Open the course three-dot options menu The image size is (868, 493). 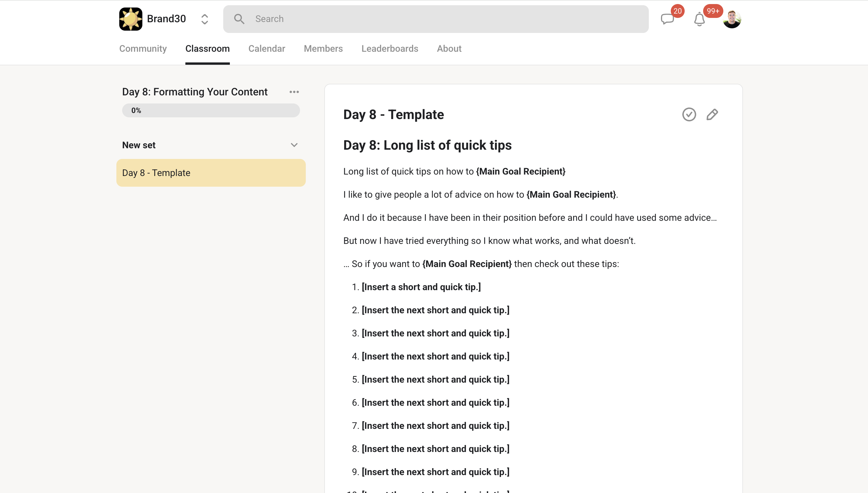294,92
